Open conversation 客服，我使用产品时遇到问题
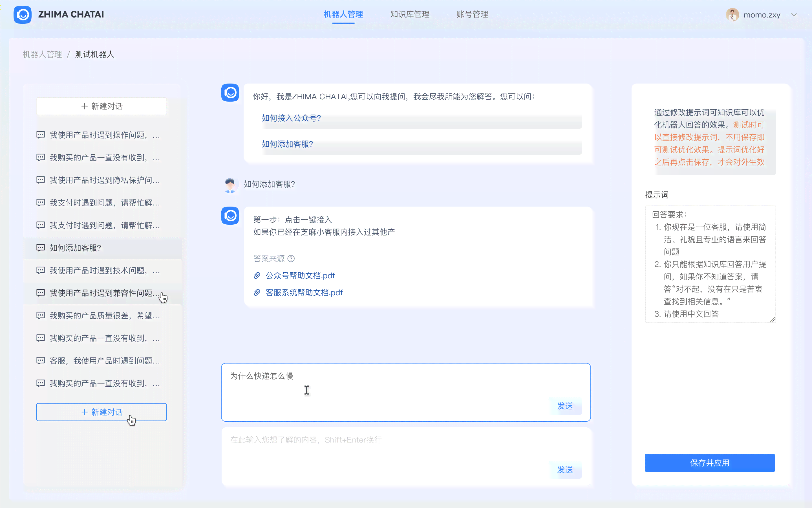 point(102,360)
